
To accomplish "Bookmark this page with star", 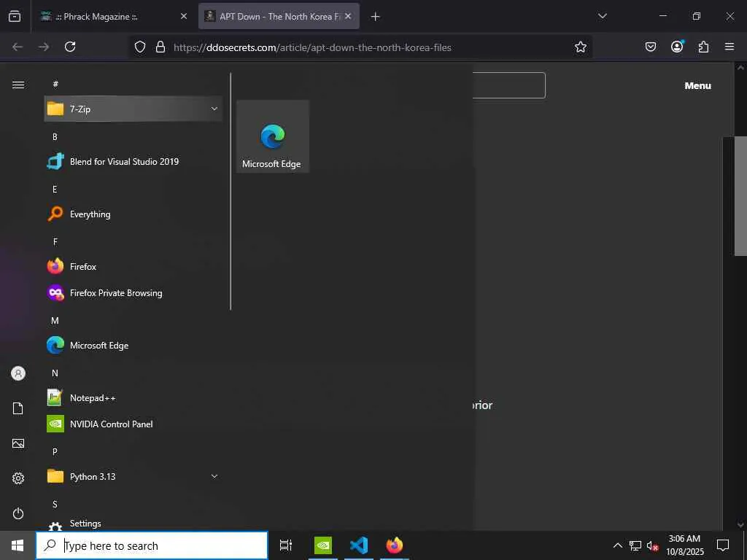I will pyautogui.click(x=580, y=47).
